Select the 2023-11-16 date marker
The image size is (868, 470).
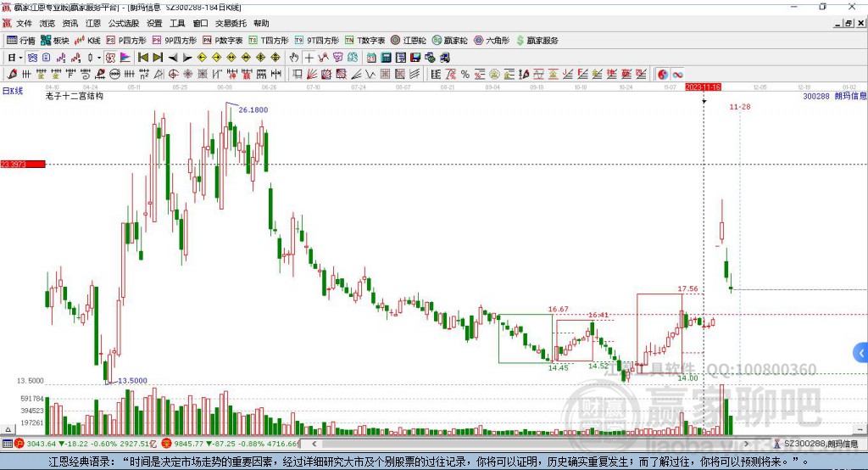click(703, 87)
